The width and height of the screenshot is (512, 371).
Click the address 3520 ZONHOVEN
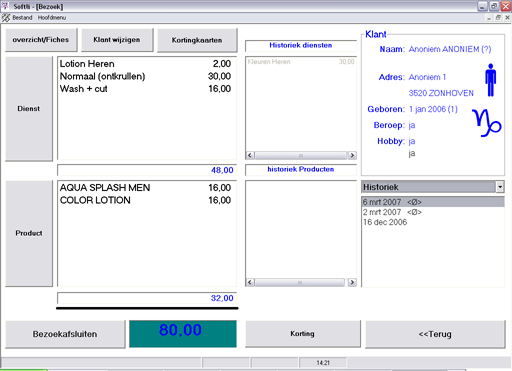pyautogui.click(x=441, y=93)
